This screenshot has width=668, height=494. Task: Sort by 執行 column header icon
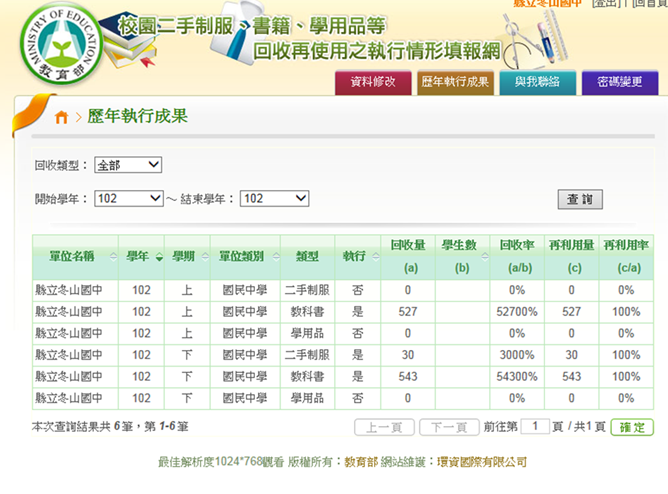point(375,257)
